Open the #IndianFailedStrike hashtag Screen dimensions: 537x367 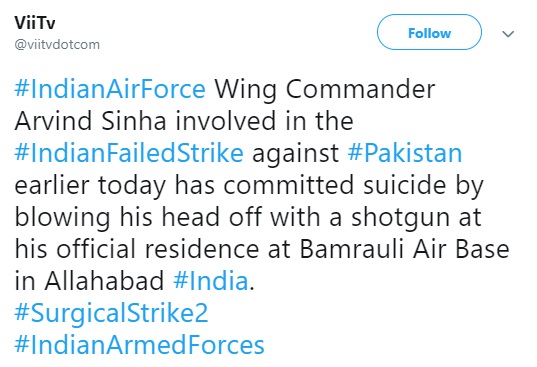(129, 153)
